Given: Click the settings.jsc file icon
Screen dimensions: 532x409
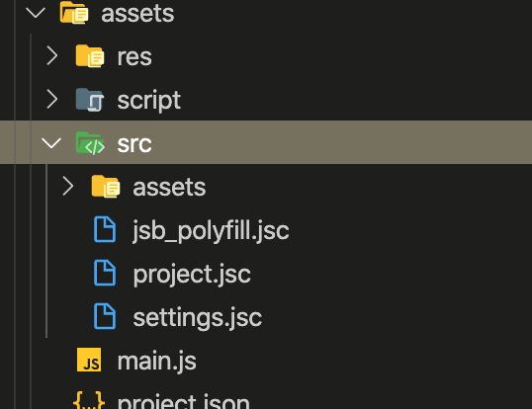Looking at the screenshot, I should (x=105, y=316).
